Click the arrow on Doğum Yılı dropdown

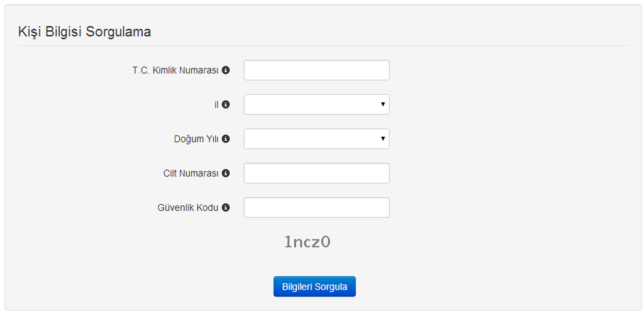coord(382,139)
